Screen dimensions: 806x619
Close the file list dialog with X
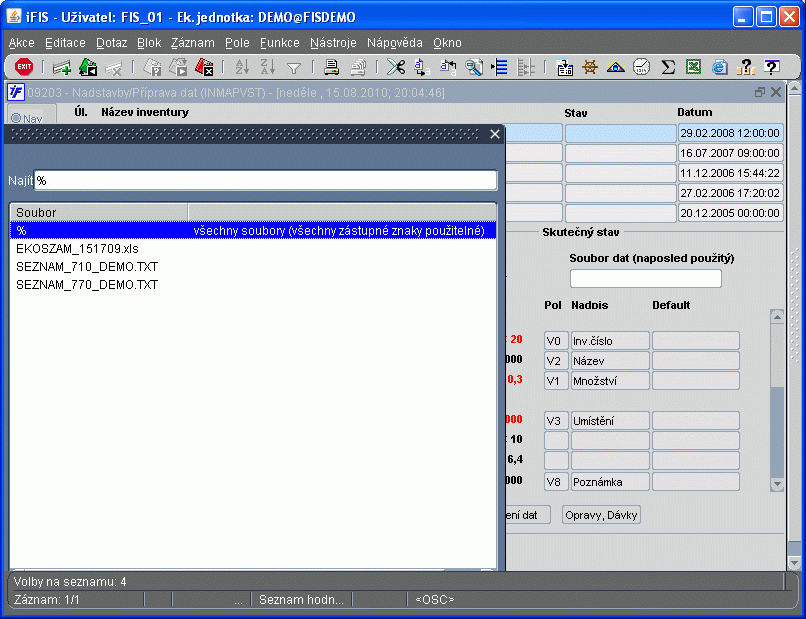494,134
